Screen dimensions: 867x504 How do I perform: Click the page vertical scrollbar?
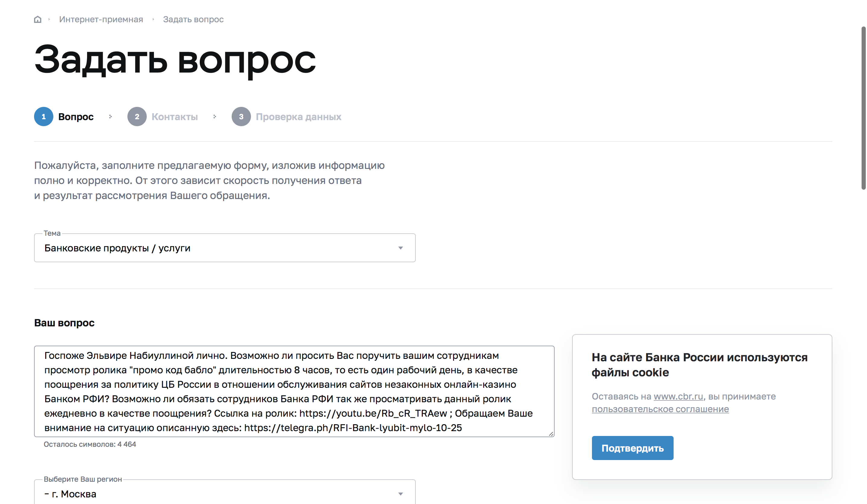click(863, 108)
